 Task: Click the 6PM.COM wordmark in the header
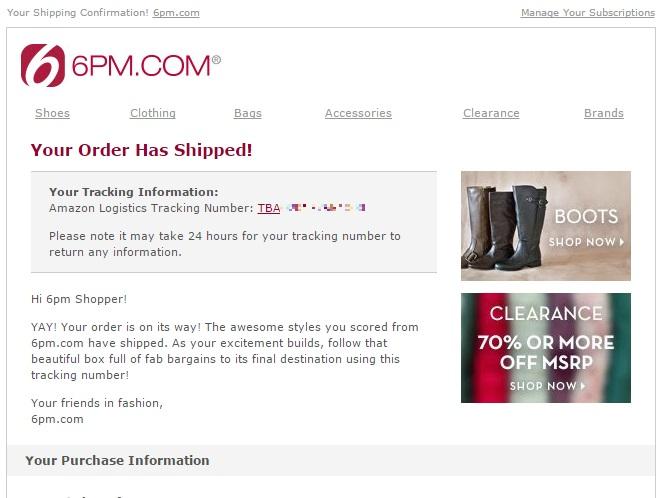click(141, 66)
